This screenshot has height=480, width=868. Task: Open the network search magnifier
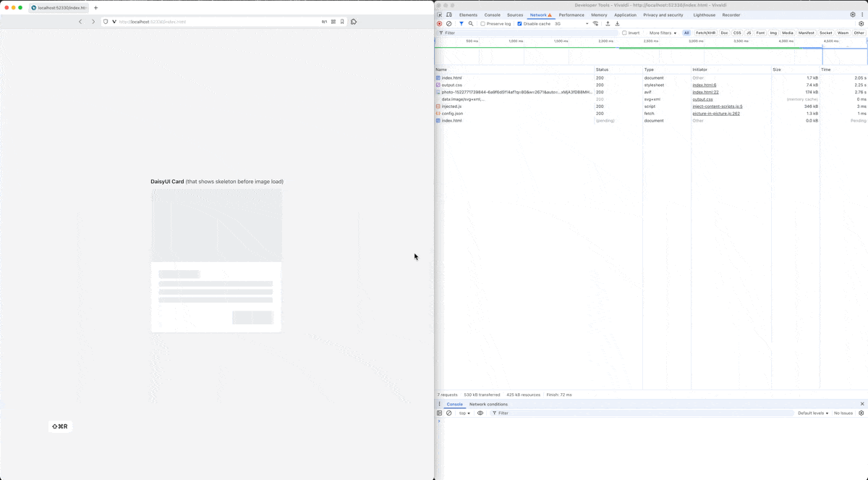(471, 24)
